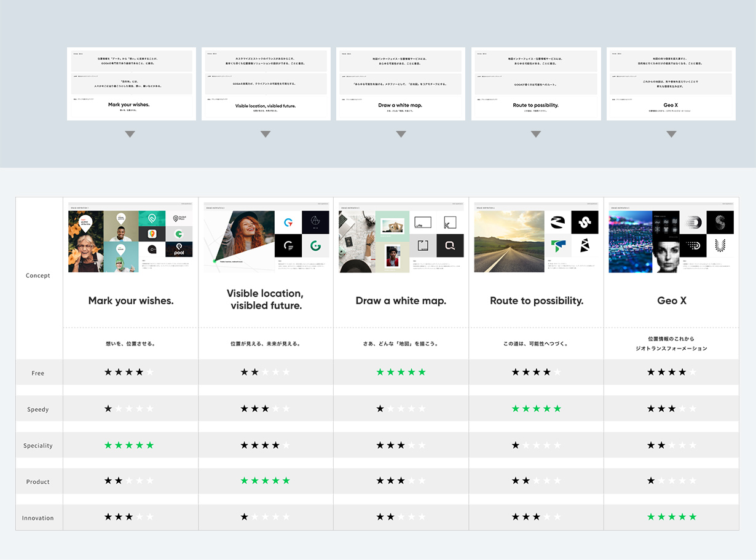Click the green stars in the Innovation row
The height and width of the screenshot is (560, 756).
pos(671,517)
